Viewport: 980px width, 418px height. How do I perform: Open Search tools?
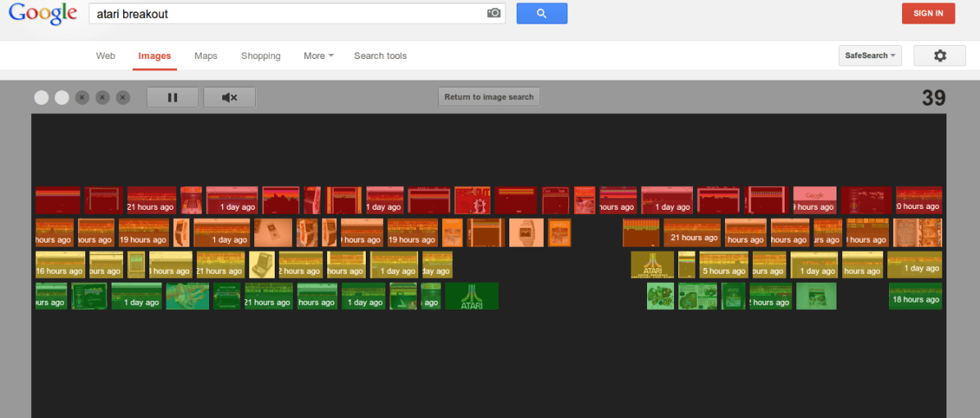(x=380, y=56)
